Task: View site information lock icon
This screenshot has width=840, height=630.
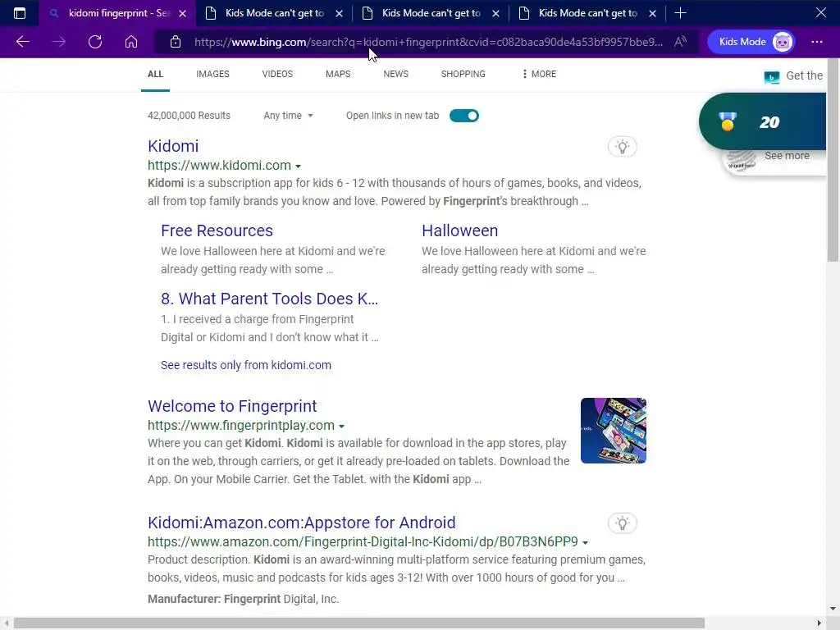Action: (176, 42)
